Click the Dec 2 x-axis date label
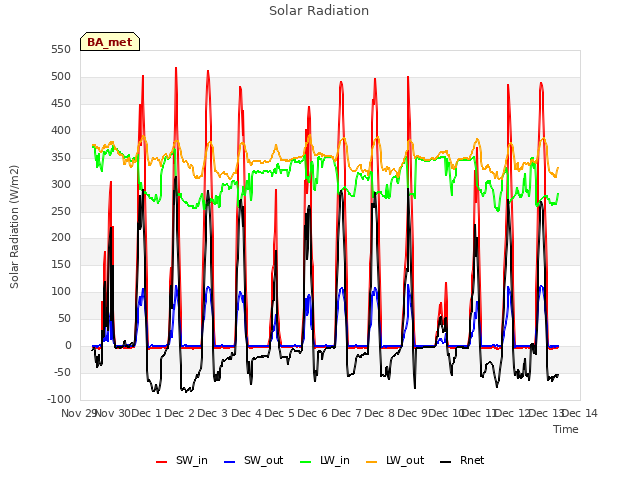This screenshot has height=480, width=640. coord(180,413)
